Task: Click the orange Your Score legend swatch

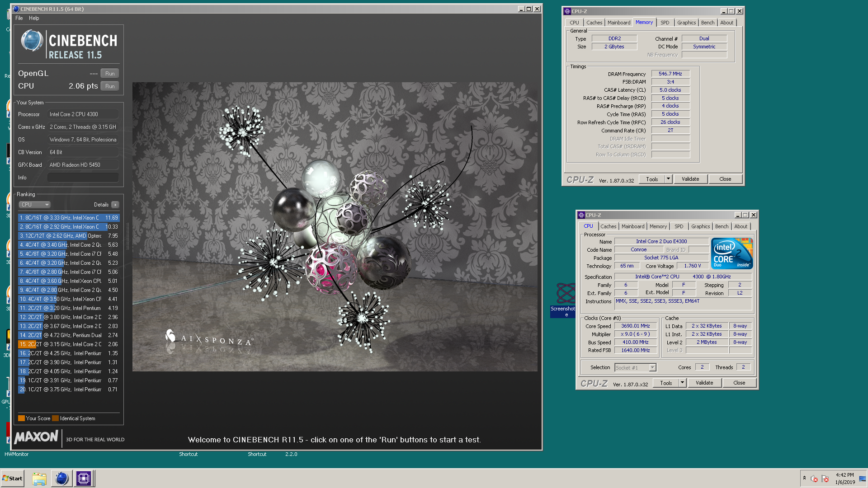Action: tap(21, 418)
